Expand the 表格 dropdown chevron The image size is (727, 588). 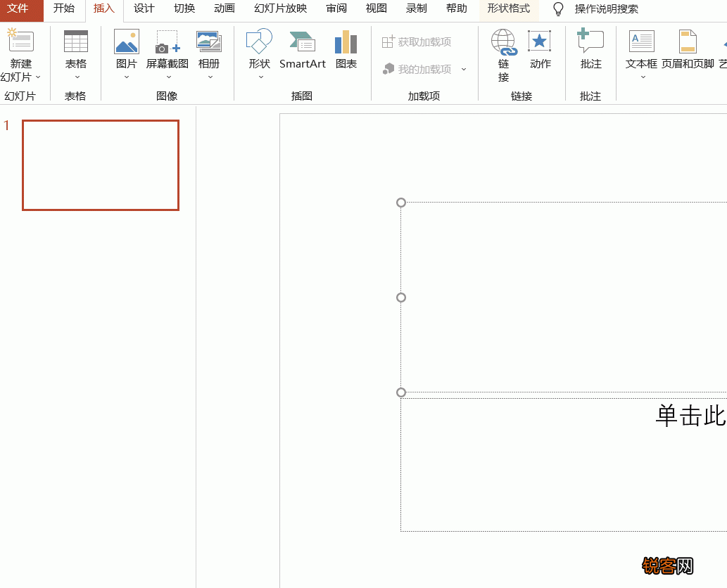coord(77,77)
